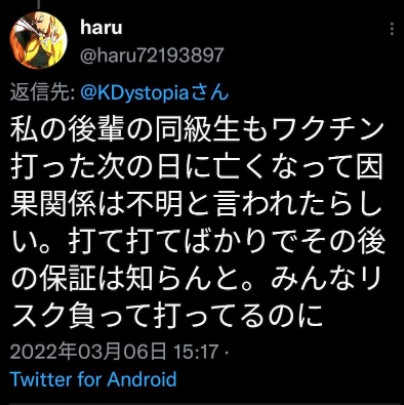Image resolution: width=404 pixels, height=405 pixels.
Task: Open the @haru72193897 handle
Action: coord(152,55)
